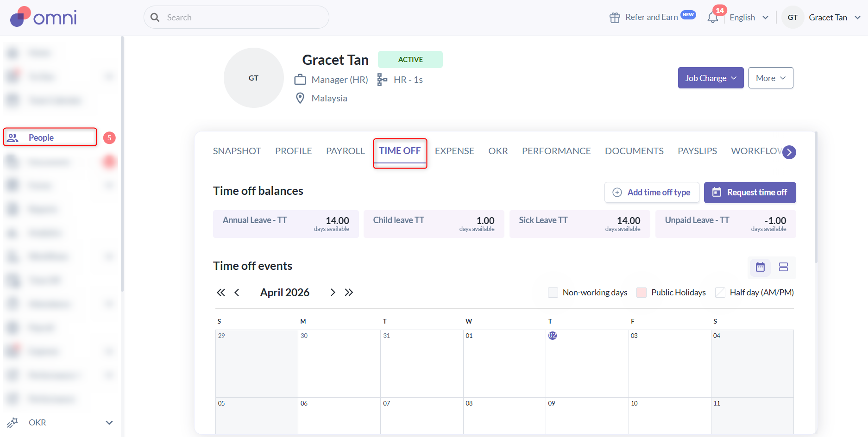Click the Omni logo
868x437 pixels.
point(44,17)
